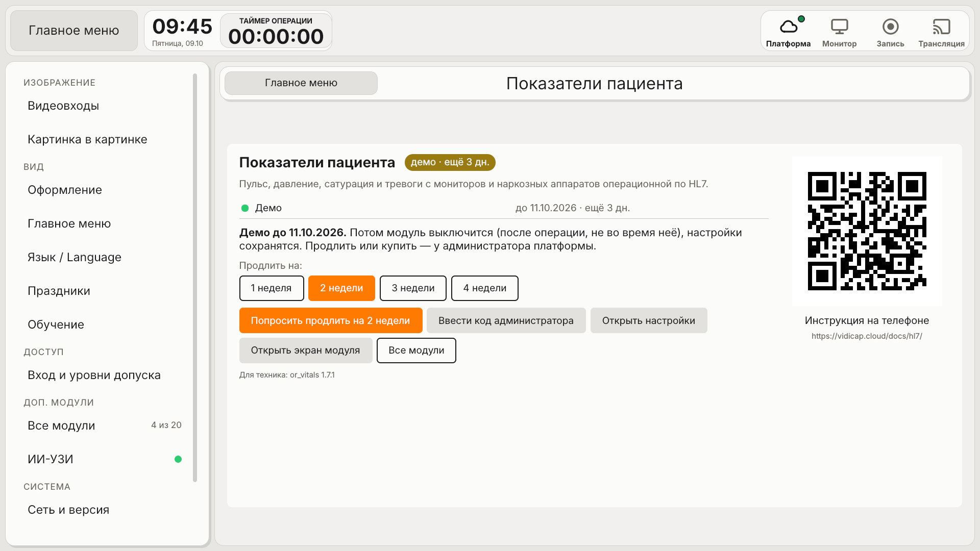The image size is (980, 551).
Task: Click Открыть экран модуля button
Action: [306, 350]
